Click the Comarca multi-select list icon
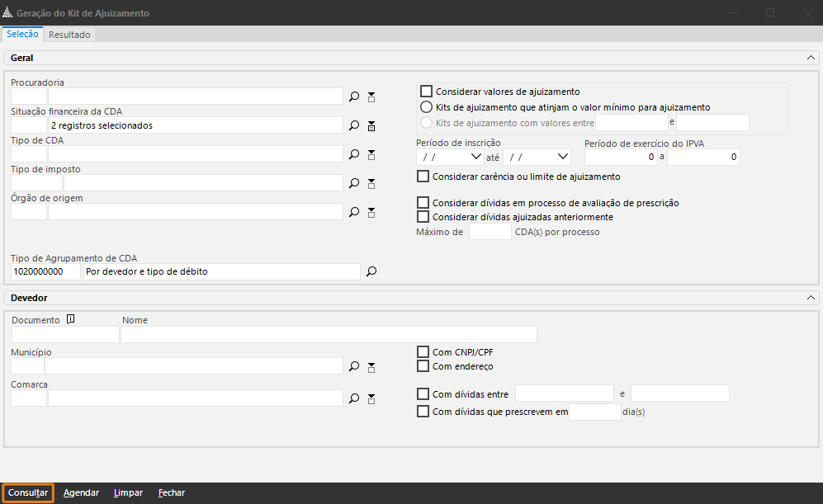This screenshot has width=823, height=504. [x=371, y=398]
